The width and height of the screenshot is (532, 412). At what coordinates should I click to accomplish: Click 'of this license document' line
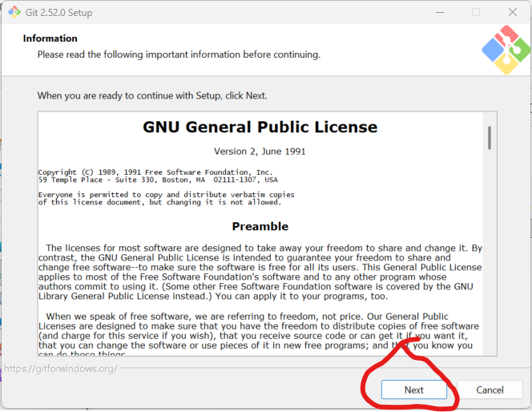[159, 202]
